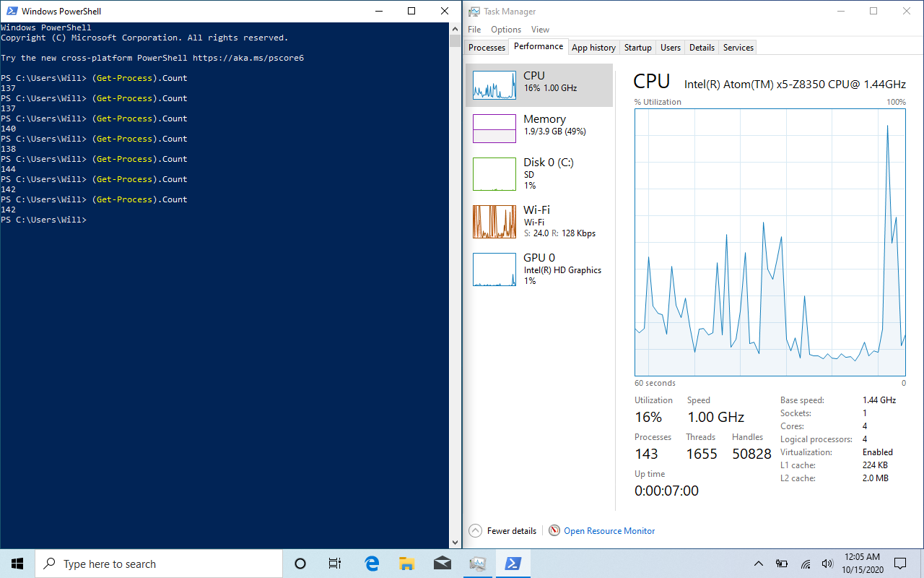Switch to the App history tab

point(593,48)
